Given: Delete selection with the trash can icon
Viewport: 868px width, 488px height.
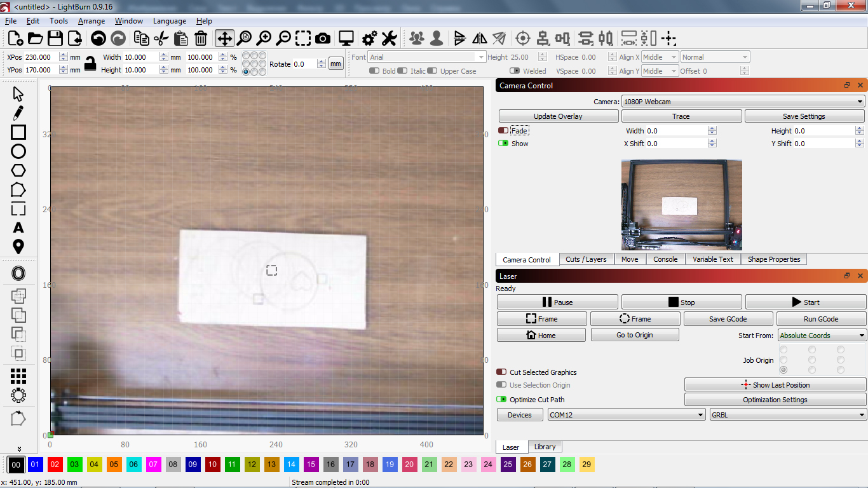Looking at the screenshot, I should pos(201,39).
